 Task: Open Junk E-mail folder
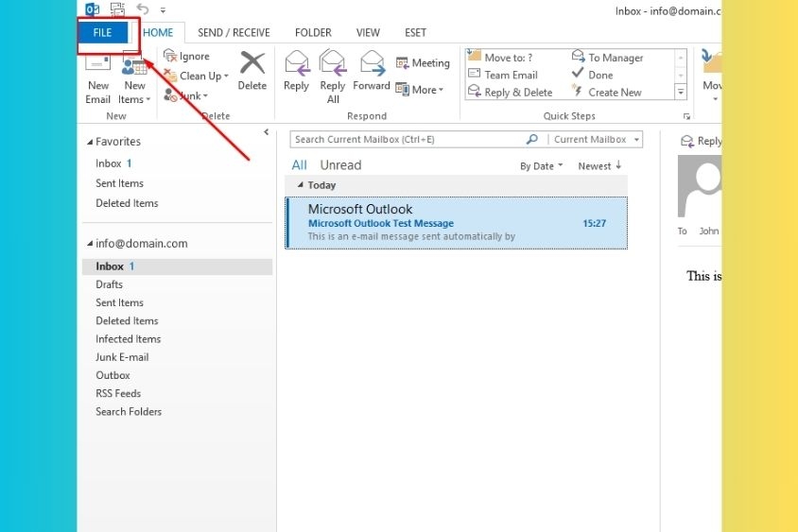pos(122,357)
